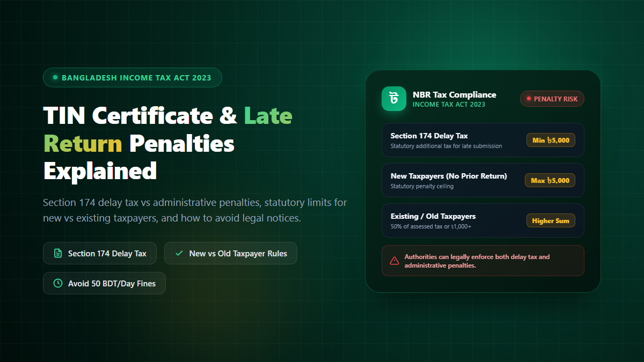The width and height of the screenshot is (644, 362).
Task: Click the NBR Tax Compliance title
Action: point(455,94)
